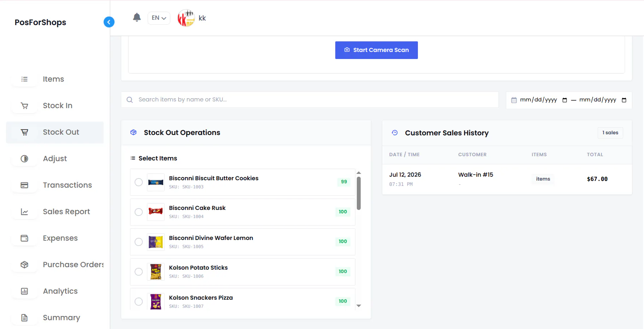Viewport: 644px width, 329px height.
Task: Click Divine Wafer Lemon product thumbnail
Action: click(x=156, y=242)
